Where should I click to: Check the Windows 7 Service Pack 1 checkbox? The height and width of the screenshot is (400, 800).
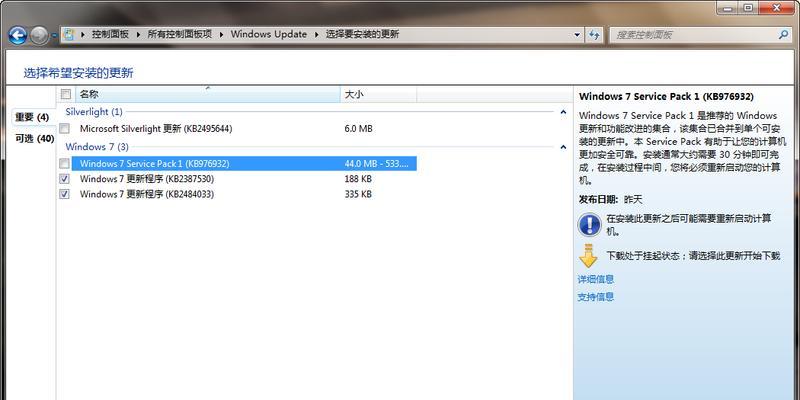click(x=64, y=163)
